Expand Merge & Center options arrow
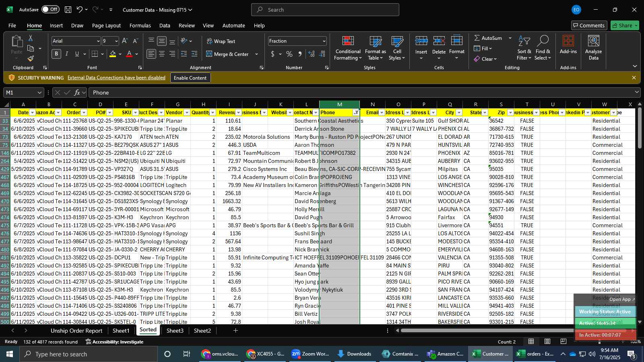 [256, 54]
